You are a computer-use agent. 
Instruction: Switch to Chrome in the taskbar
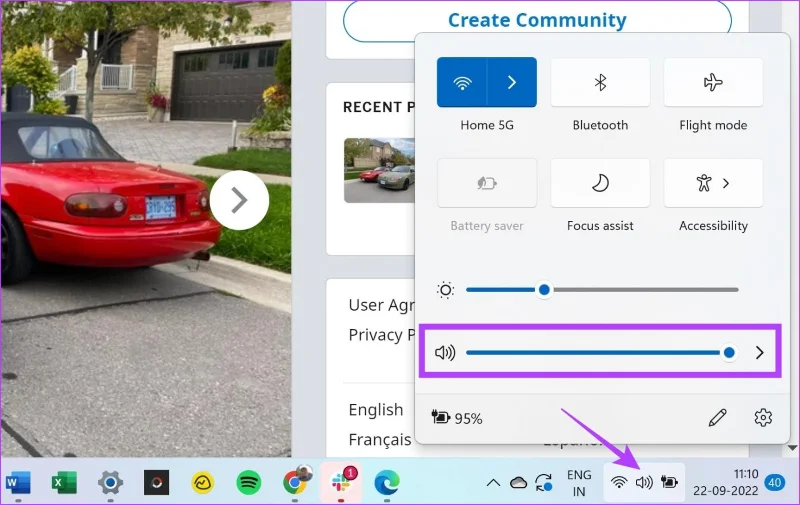(x=296, y=482)
